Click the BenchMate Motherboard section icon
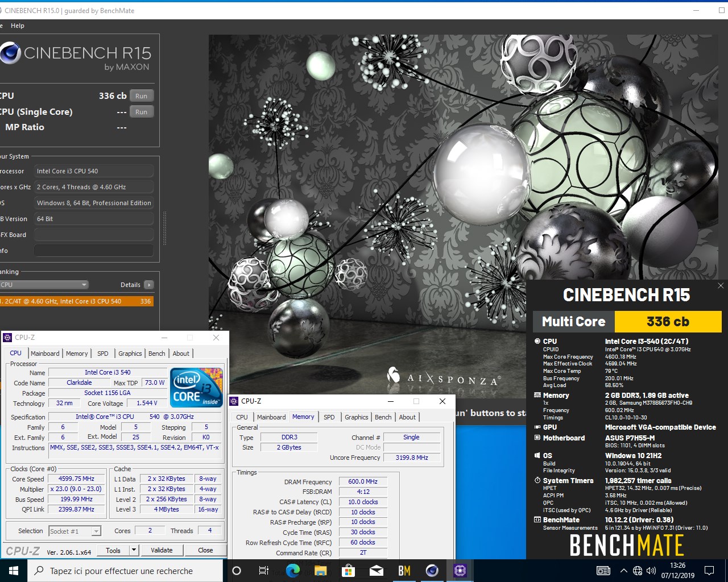 (x=537, y=438)
